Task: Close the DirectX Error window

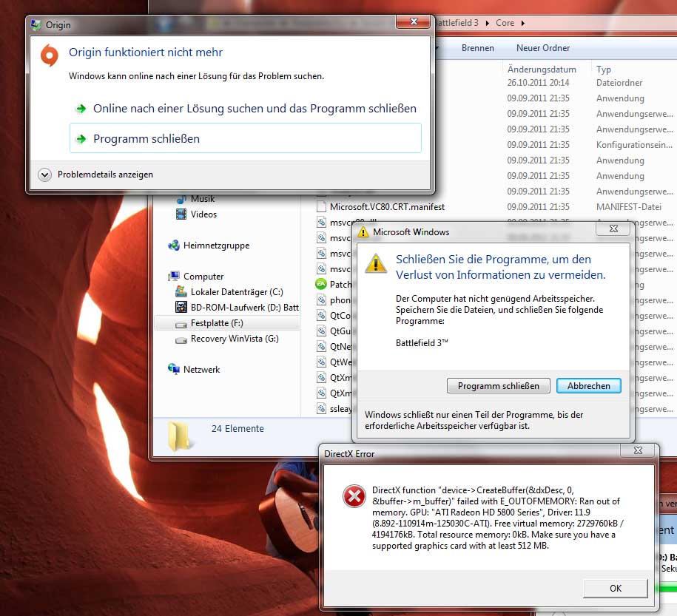Action: 638,450
